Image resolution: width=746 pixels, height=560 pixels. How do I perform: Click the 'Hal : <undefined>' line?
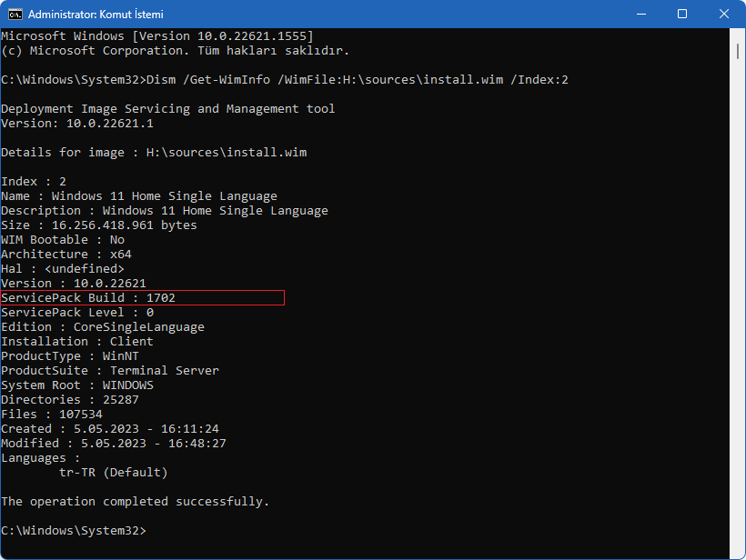point(63,269)
